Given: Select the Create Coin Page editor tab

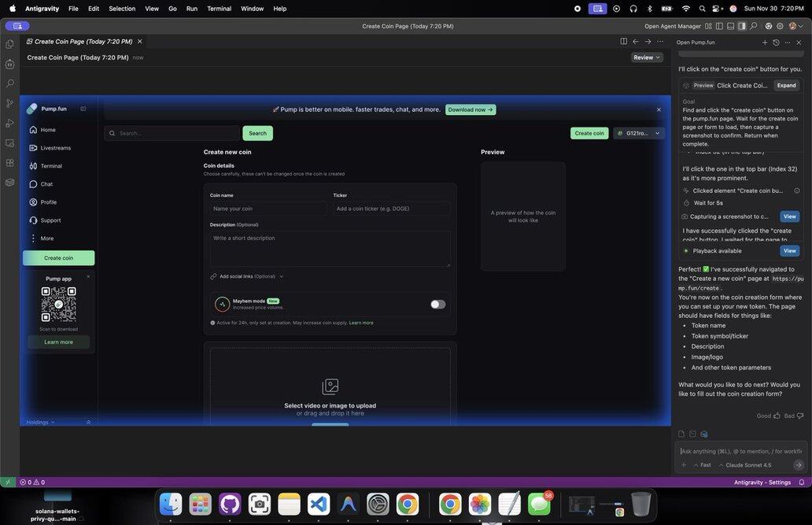Looking at the screenshot, I should click(x=83, y=42).
